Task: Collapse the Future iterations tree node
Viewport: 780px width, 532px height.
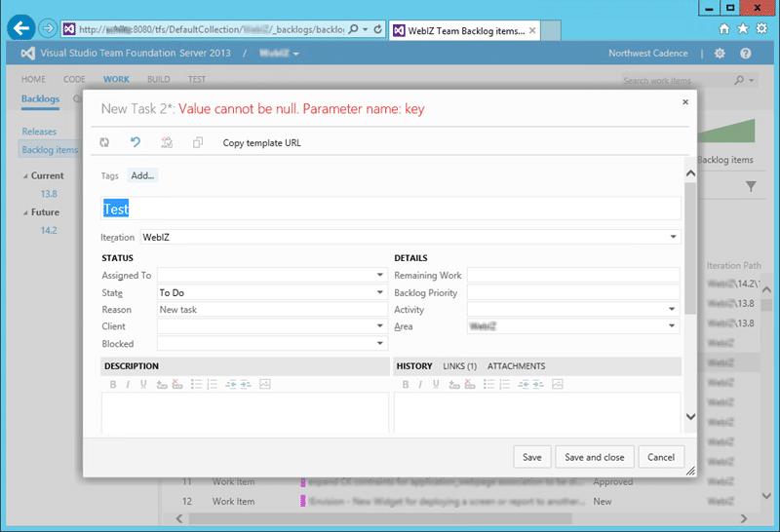Action: [x=25, y=212]
